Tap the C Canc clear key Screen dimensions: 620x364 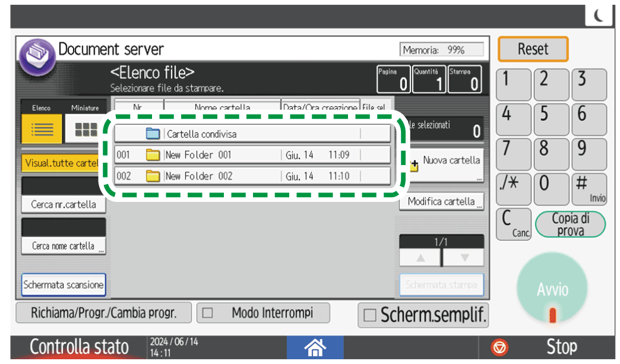pyautogui.click(x=514, y=224)
